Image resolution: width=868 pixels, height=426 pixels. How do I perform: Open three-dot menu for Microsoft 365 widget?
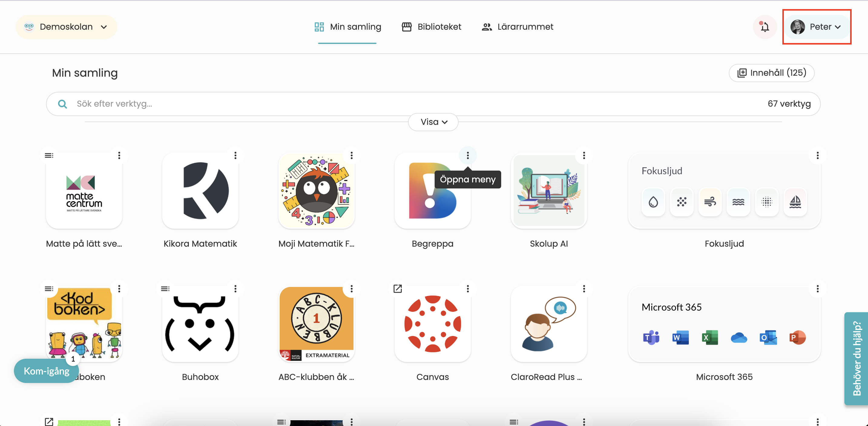click(x=817, y=289)
